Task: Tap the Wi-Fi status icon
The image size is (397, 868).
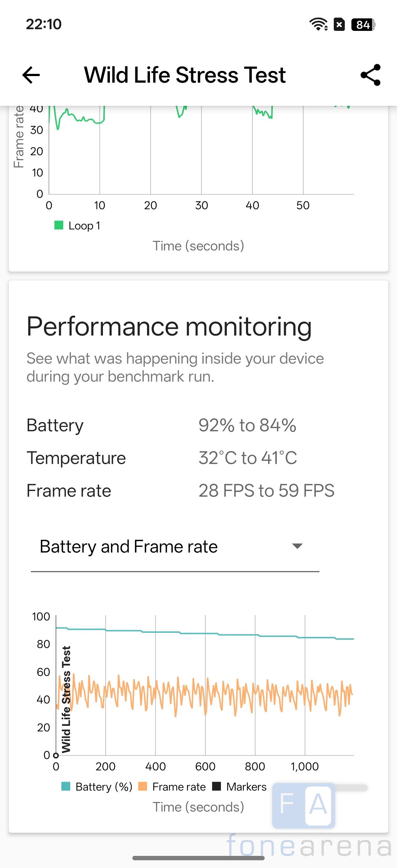Action: (318, 24)
